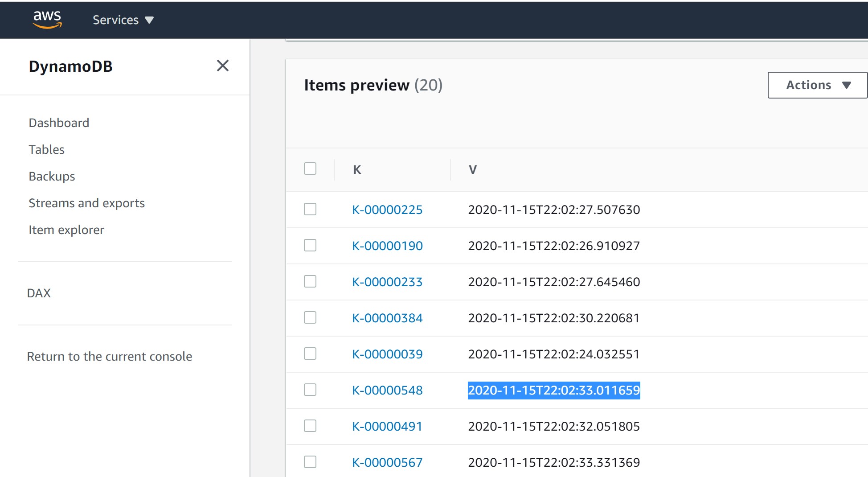Open Dashboard in the sidebar
The image size is (868, 477).
(x=59, y=123)
